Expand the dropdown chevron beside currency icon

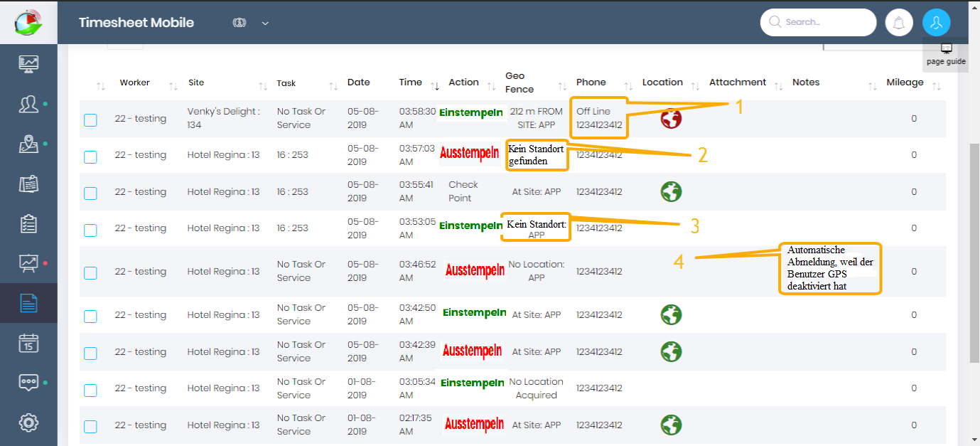tap(265, 23)
